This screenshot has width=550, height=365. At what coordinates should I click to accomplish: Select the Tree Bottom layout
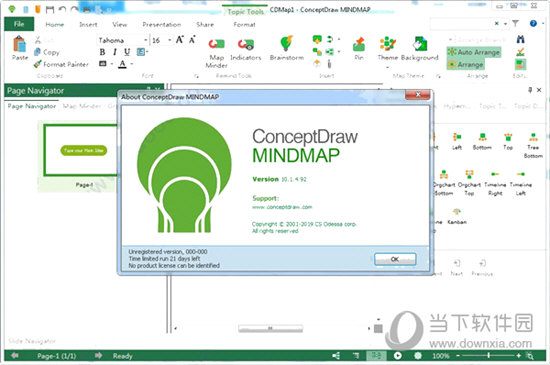[x=533, y=146]
